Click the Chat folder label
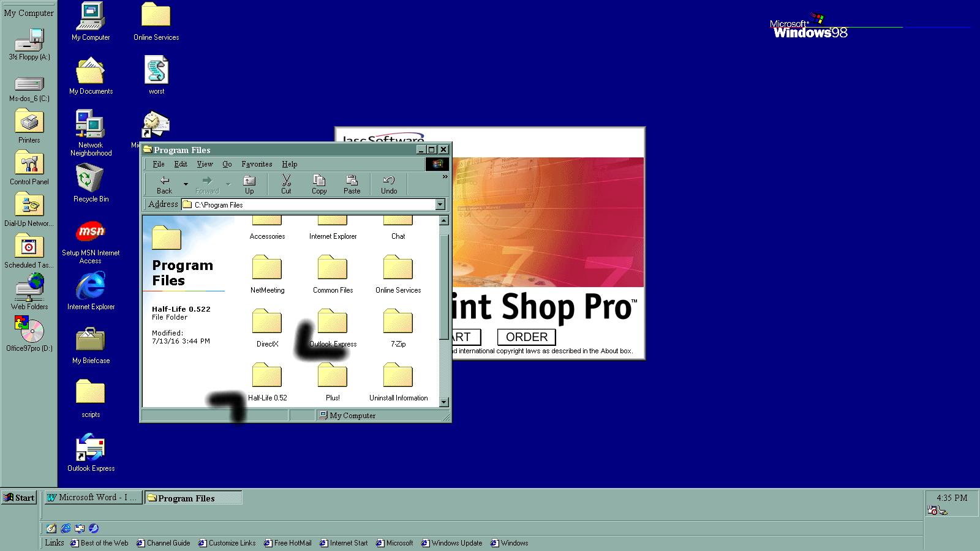Screen dimensions: 980x551 [x=398, y=236]
